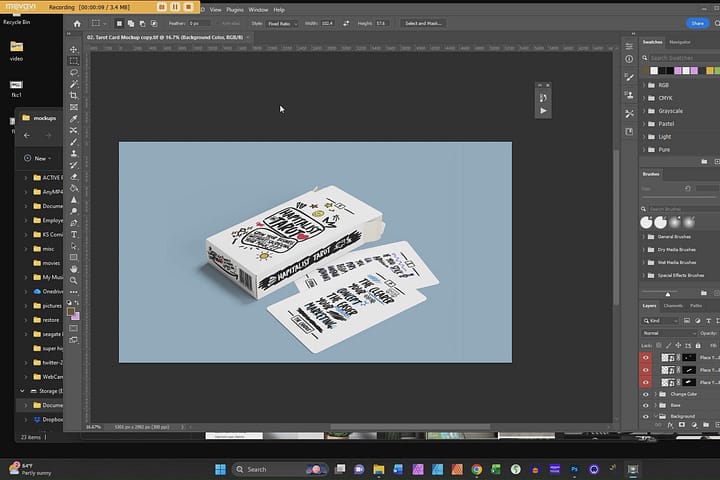720x480 pixels.
Task: Select the Horizontal Type tool
Action: [73, 234]
